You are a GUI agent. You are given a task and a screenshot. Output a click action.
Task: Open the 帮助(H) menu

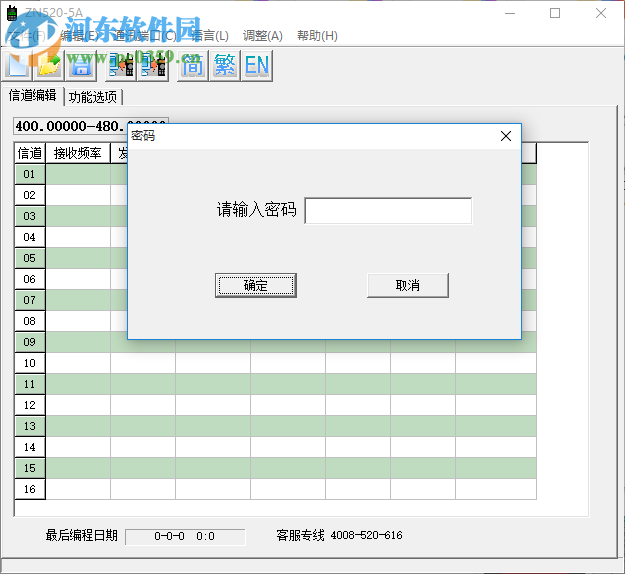tap(317, 36)
